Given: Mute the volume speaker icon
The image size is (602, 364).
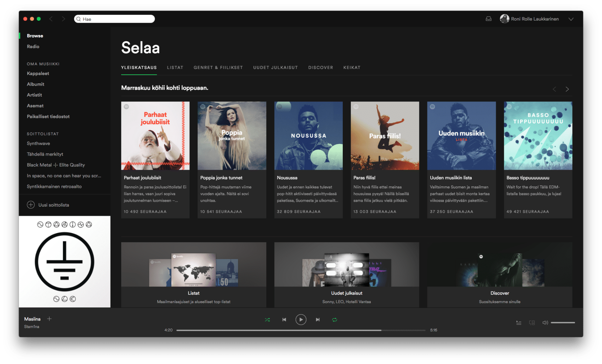Looking at the screenshot, I should (545, 323).
